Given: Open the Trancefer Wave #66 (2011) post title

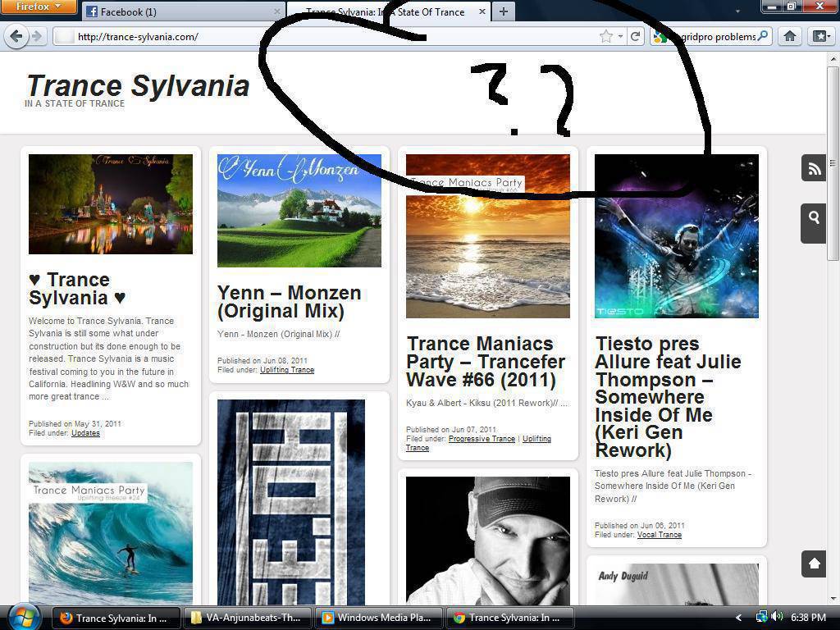Looking at the screenshot, I should pos(486,362).
